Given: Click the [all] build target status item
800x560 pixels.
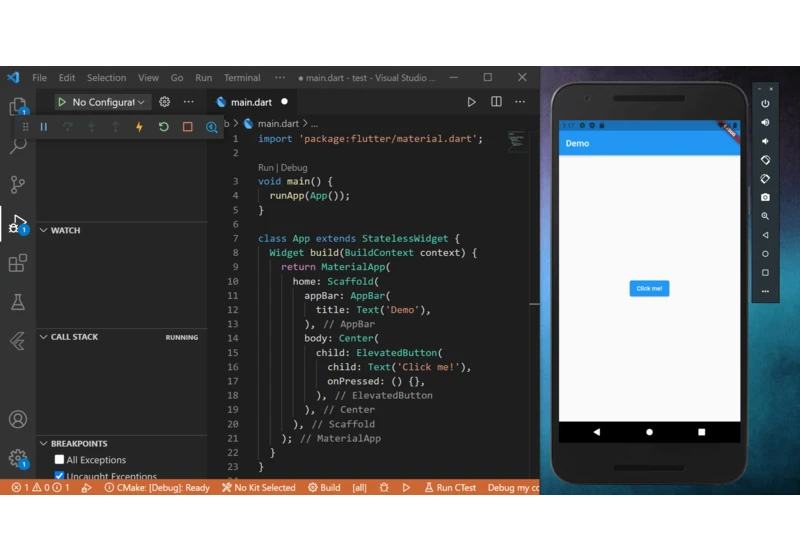Looking at the screenshot, I should pyautogui.click(x=359, y=488).
